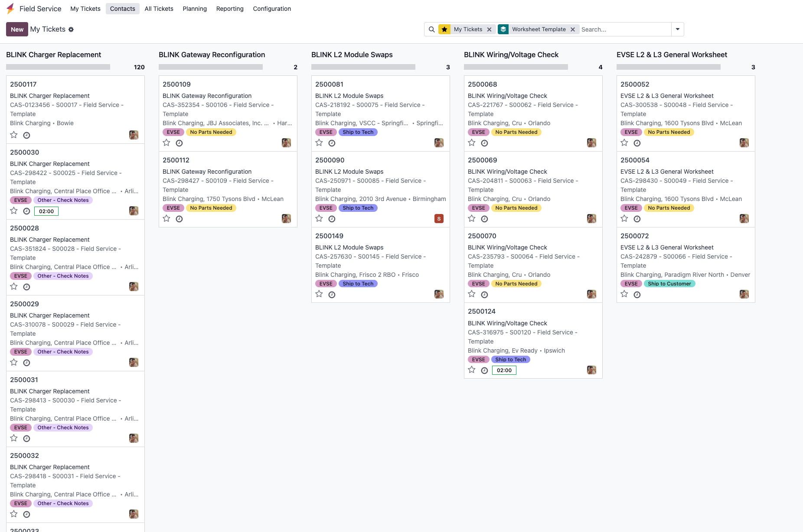Focus the Search input field
Viewport: 803px width, 532px height.
tap(625, 29)
